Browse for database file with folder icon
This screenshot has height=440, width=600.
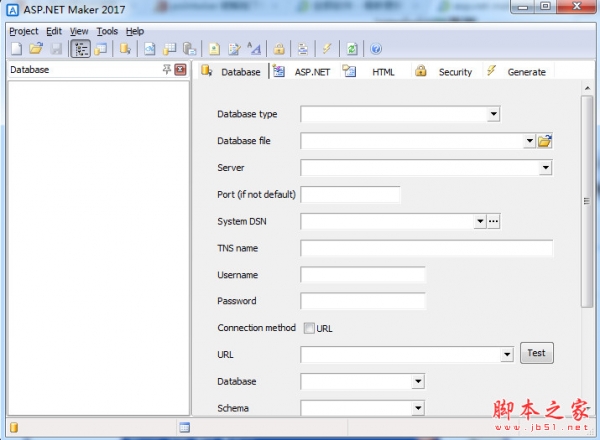click(x=545, y=141)
